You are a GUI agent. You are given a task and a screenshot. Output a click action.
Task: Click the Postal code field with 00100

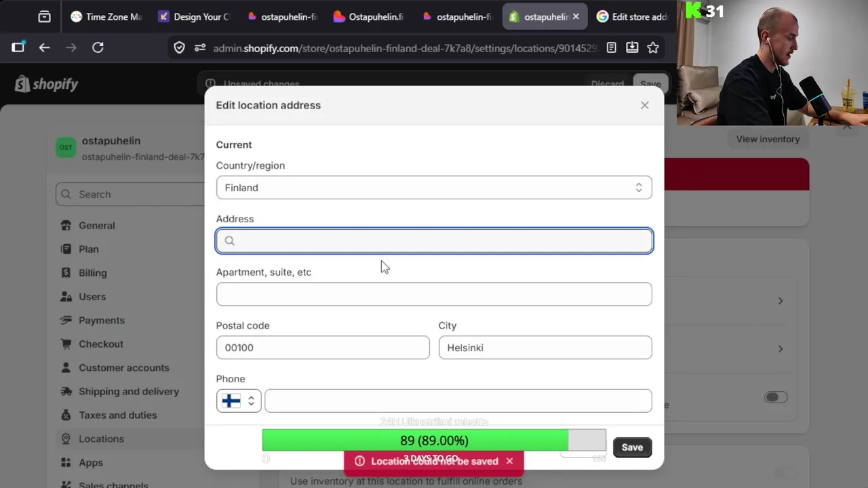pos(323,348)
